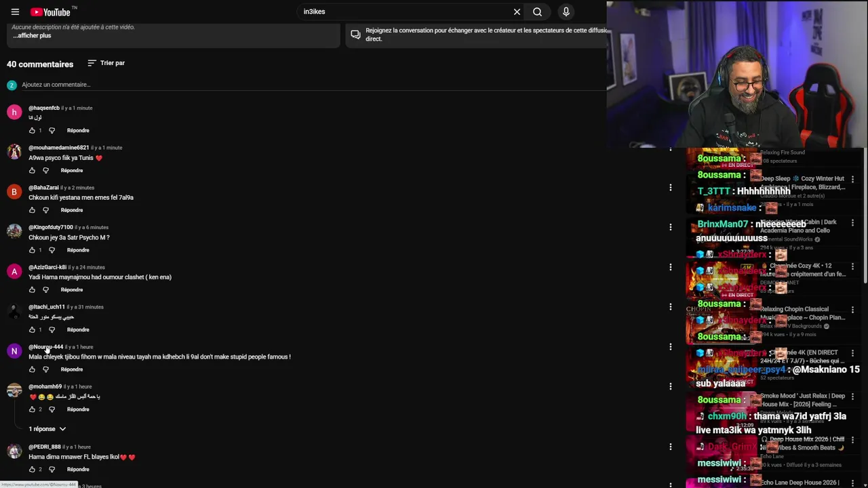Click the @Kingofduty7100 profile avatar
868x488 pixels.
click(14, 232)
